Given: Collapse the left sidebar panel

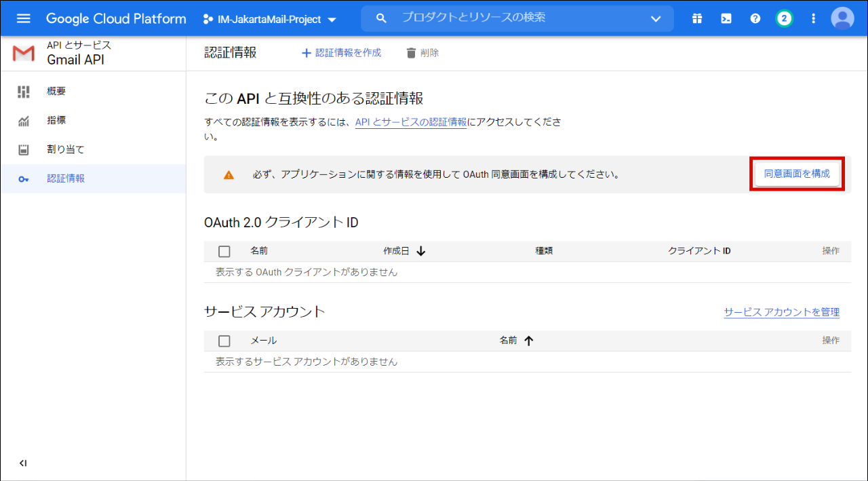Looking at the screenshot, I should tap(23, 463).
